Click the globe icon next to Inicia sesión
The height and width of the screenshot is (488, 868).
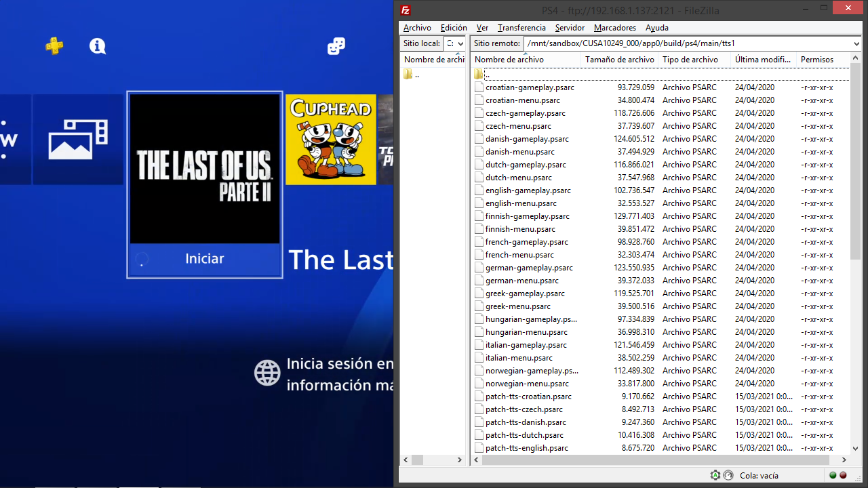[x=267, y=373]
